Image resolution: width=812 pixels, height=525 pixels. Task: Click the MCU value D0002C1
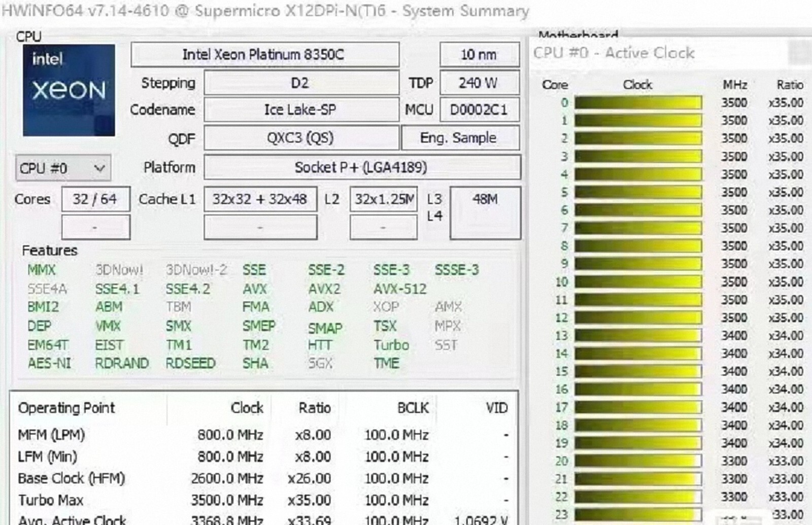click(479, 110)
